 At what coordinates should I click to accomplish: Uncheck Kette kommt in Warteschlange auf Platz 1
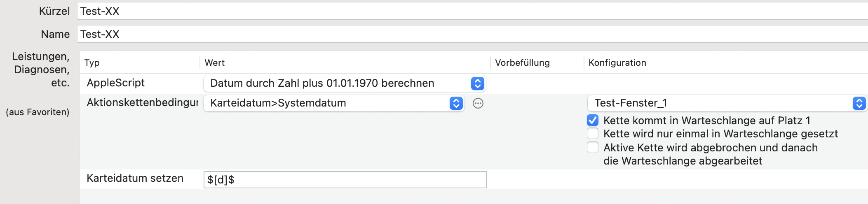coord(593,120)
